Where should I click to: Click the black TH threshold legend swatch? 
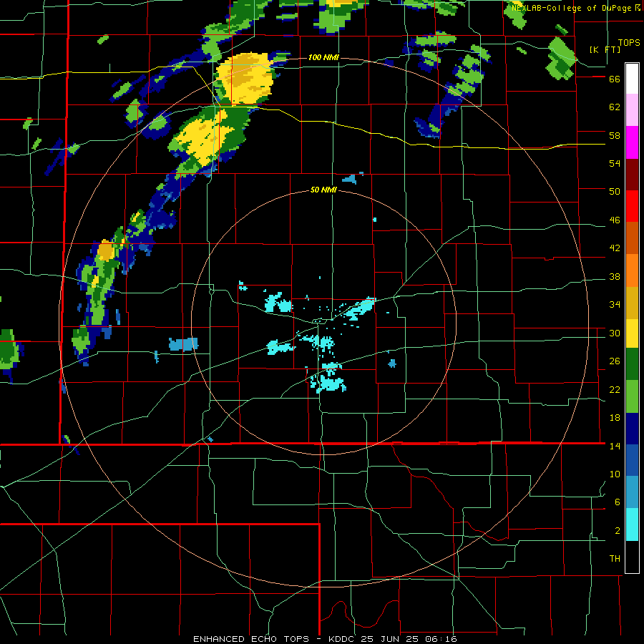click(632, 557)
